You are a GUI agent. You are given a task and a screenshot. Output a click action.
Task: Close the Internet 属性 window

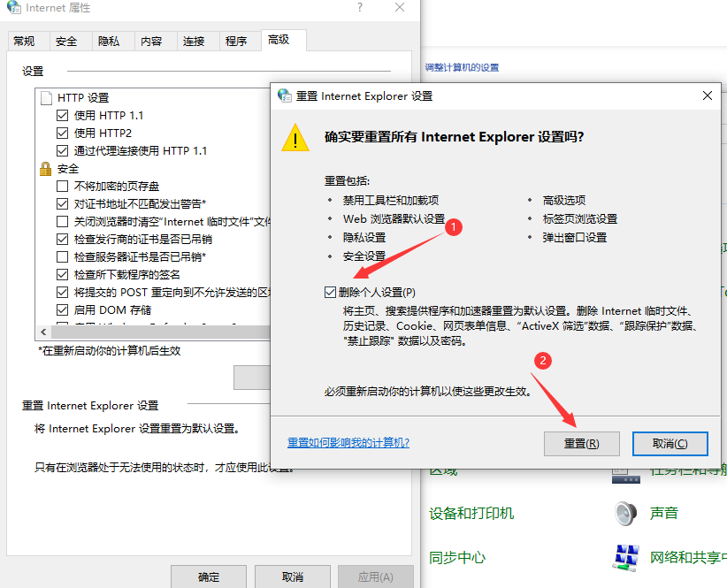(x=400, y=7)
